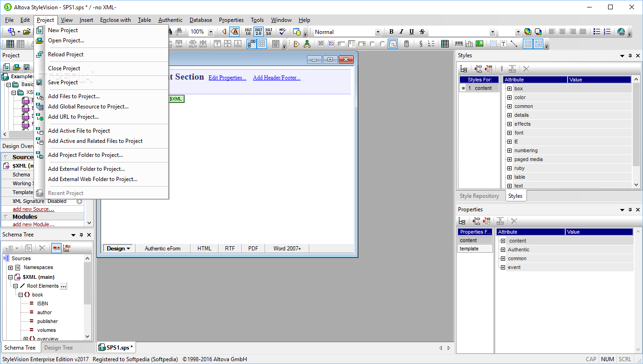Click the align left icon
This screenshot has height=364, width=643.
552,32
